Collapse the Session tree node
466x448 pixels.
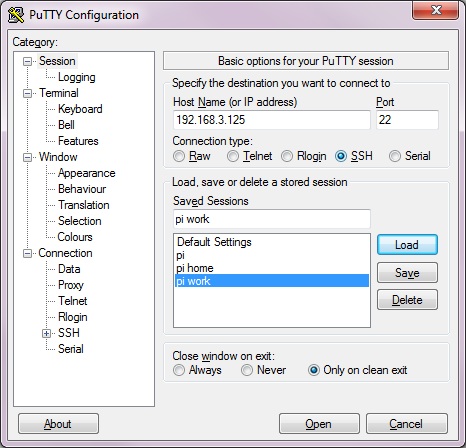tap(27, 61)
